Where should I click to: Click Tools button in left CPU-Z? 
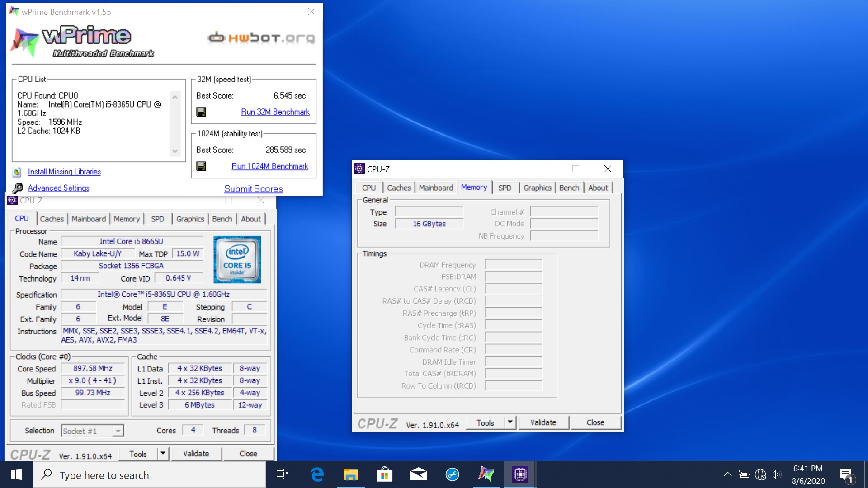(138, 454)
